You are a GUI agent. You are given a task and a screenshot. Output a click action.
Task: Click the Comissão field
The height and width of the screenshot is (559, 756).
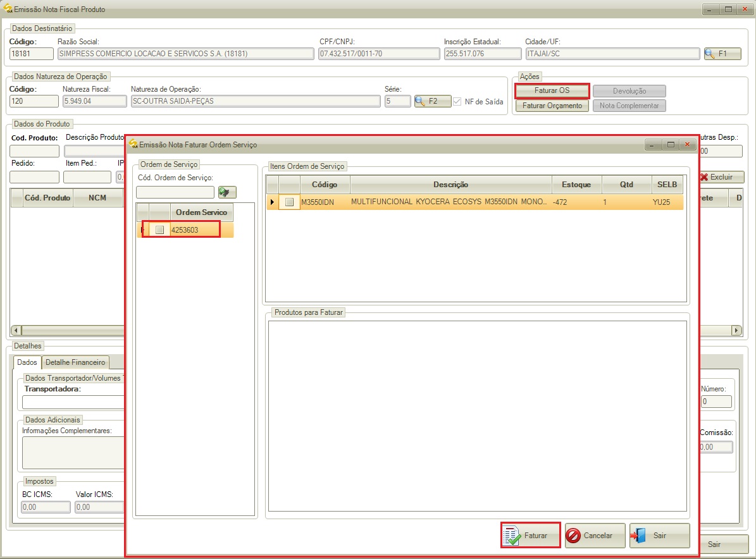pos(717,446)
